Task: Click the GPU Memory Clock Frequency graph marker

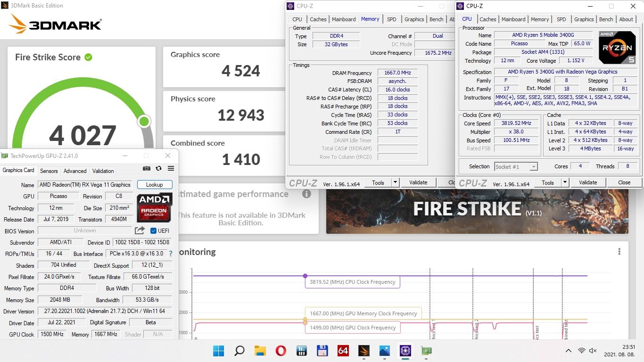Action: tap(305, 320)
